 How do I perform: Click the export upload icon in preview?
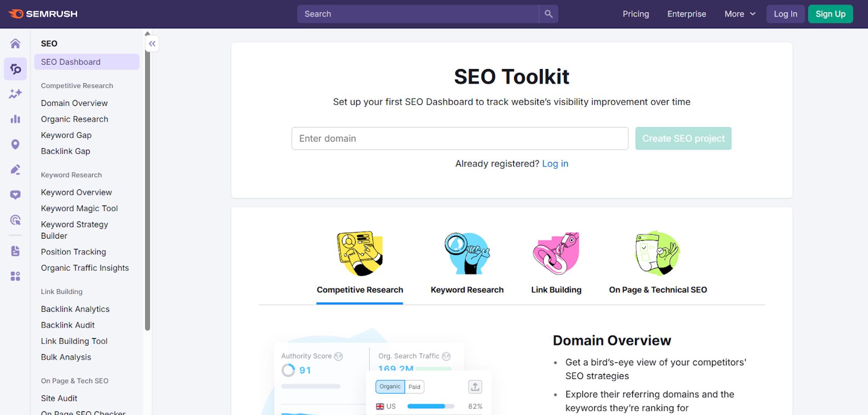pyautogui.click(x=475, y=387)
